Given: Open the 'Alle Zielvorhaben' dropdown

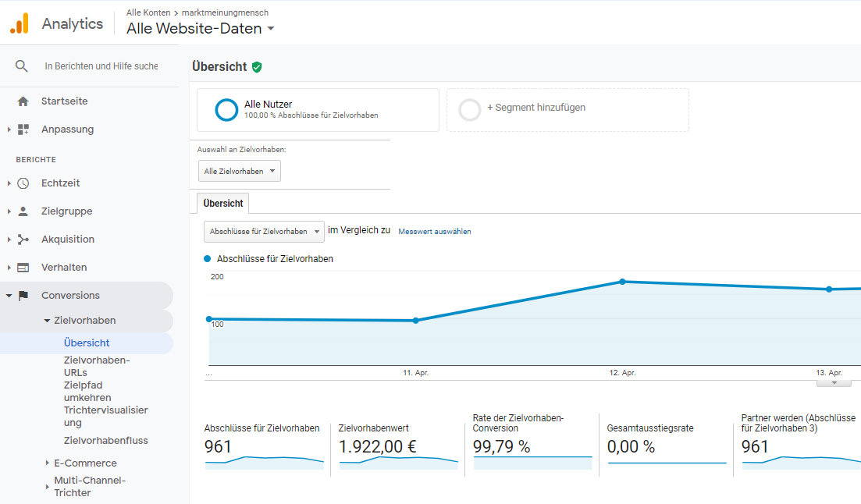Looking at the screenshot, I should [239, 171].
